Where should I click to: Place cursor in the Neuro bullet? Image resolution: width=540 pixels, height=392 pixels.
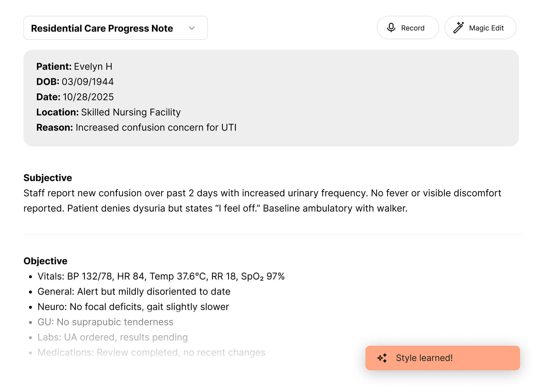[x=133, y=307]
